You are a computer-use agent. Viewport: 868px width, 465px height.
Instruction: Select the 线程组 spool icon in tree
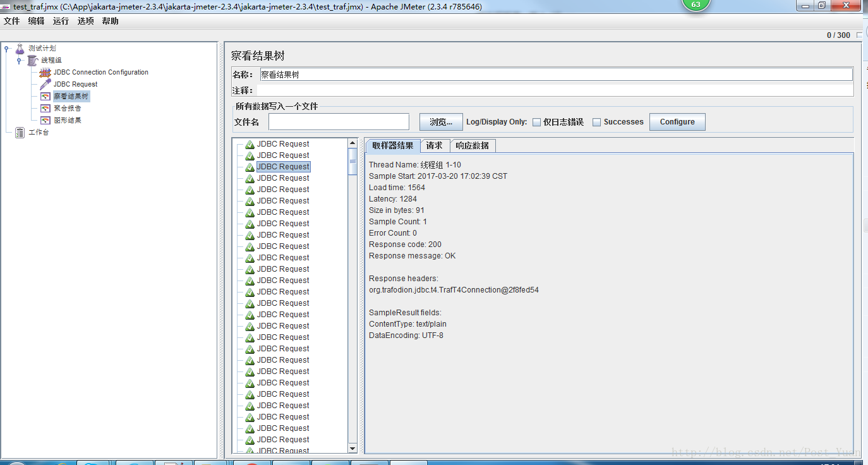coord(33,61)
